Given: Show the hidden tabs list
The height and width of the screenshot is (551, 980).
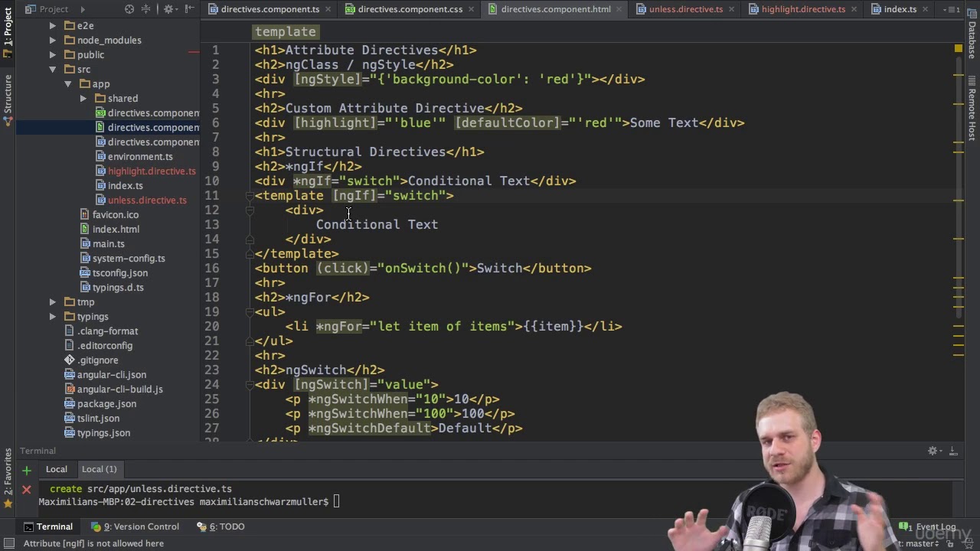Looking at the screenshot, I should click(952, 9).
